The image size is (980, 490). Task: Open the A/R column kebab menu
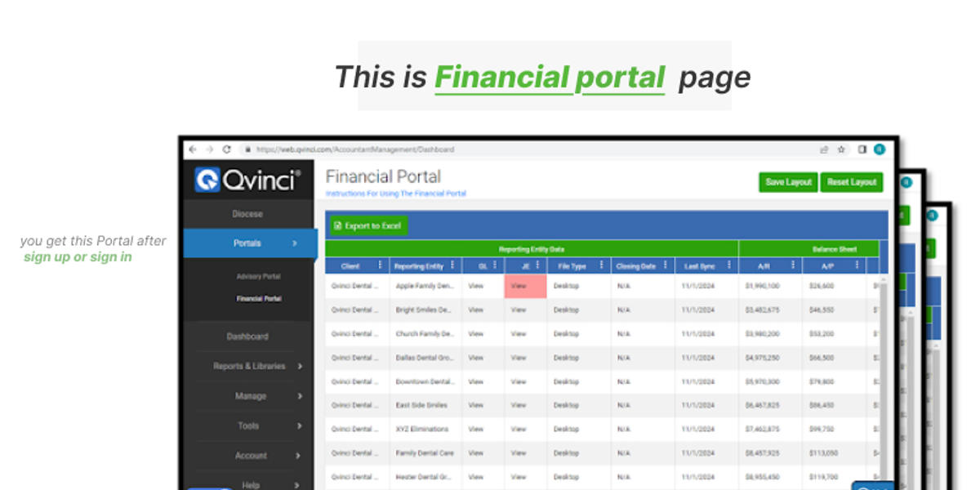pyautogui.click(x=792, y=265)
